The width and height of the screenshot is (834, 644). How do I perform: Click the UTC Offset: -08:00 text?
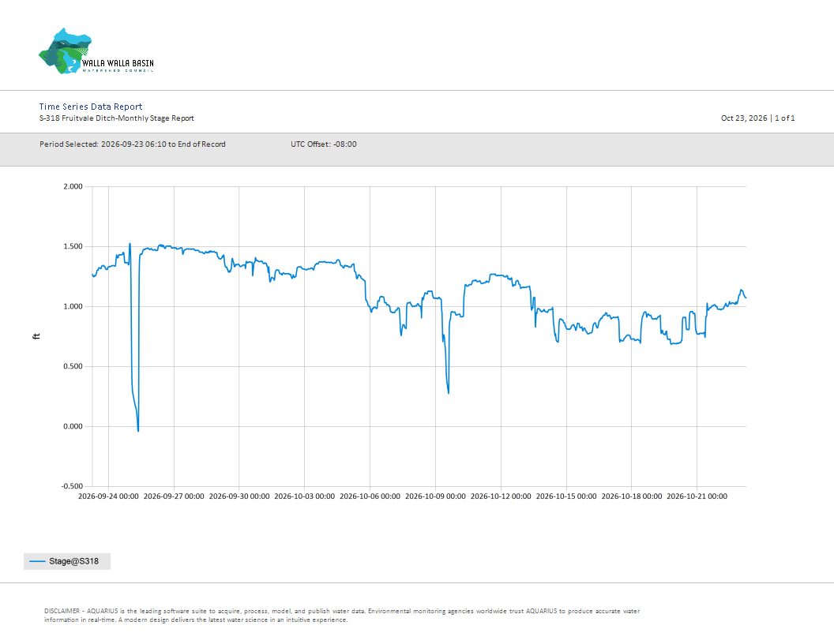[x=323, y=144]
